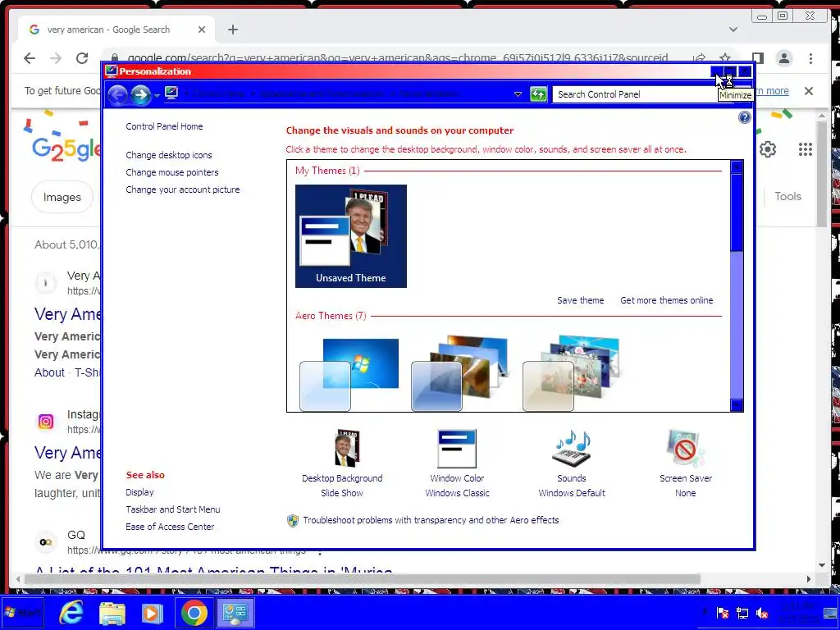This screenshot has width=840, height=630.
Task: Click Troubleshoot problems with transparency link
Action: (x=431, y=520)
